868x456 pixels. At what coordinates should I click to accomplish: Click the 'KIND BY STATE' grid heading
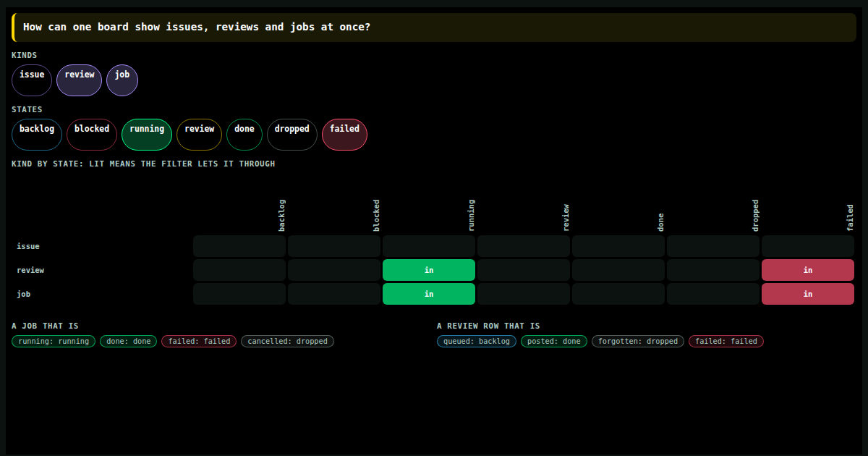pos(143,164)
